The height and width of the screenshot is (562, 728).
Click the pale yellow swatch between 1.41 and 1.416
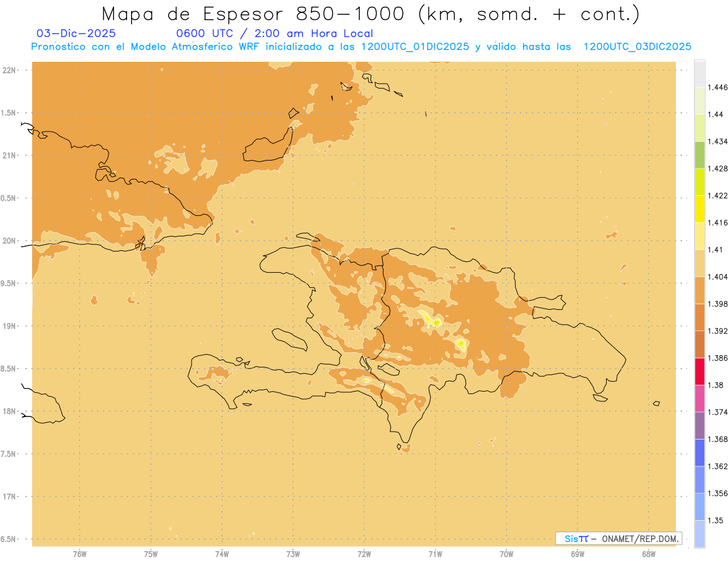[x=699, y=236]
